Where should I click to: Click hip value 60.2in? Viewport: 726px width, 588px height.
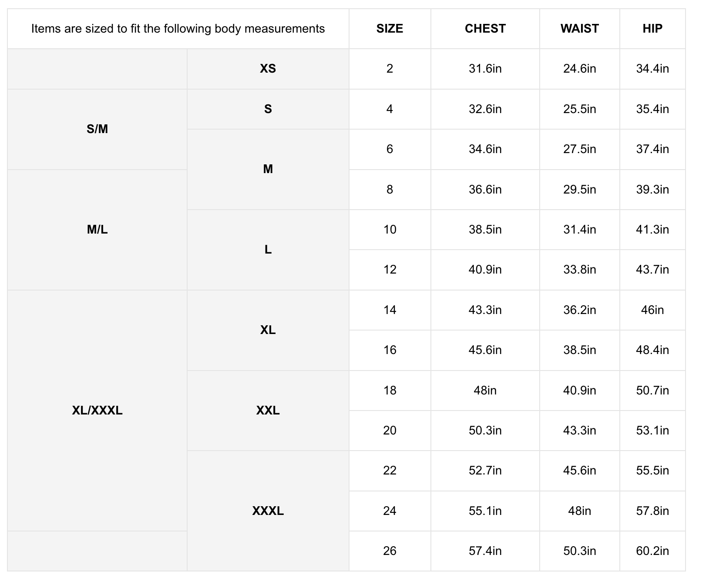coord(652,551)
